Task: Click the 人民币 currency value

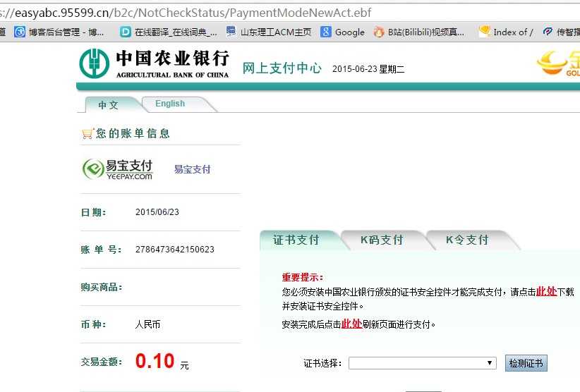Action: tap(147, 324)
